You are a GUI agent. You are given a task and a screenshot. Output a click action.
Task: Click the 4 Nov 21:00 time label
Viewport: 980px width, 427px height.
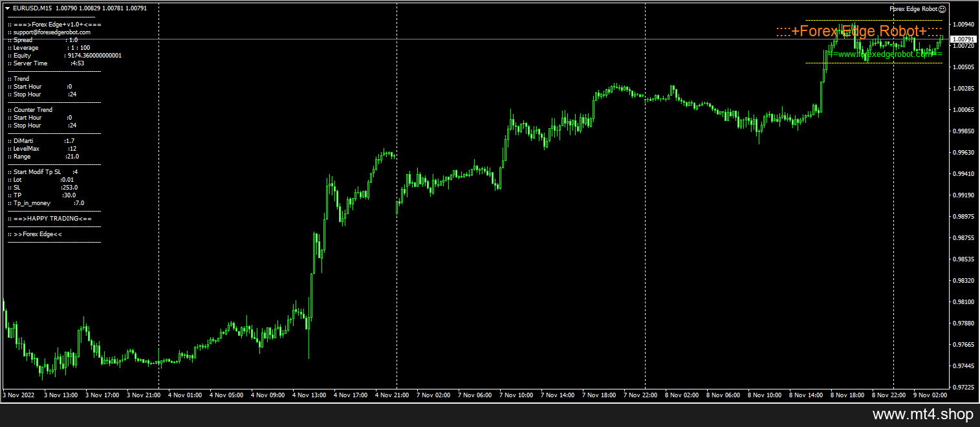392,394
